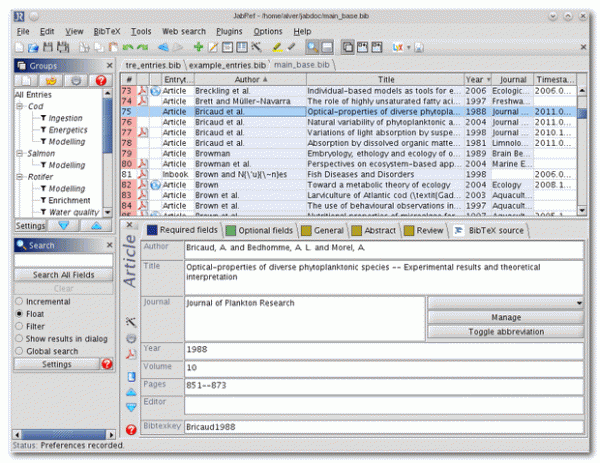Enable Global search option

(x=20, y=351)
